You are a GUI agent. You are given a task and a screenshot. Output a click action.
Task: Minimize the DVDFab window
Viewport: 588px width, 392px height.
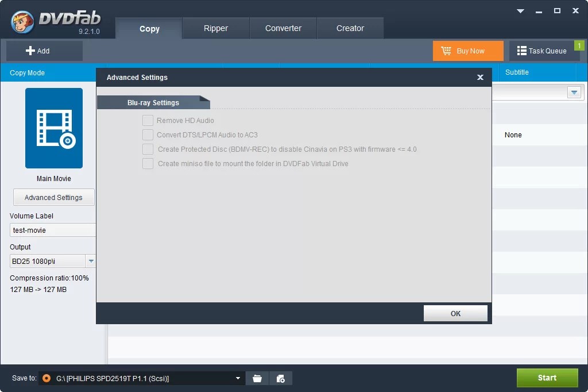click(539, 11)
